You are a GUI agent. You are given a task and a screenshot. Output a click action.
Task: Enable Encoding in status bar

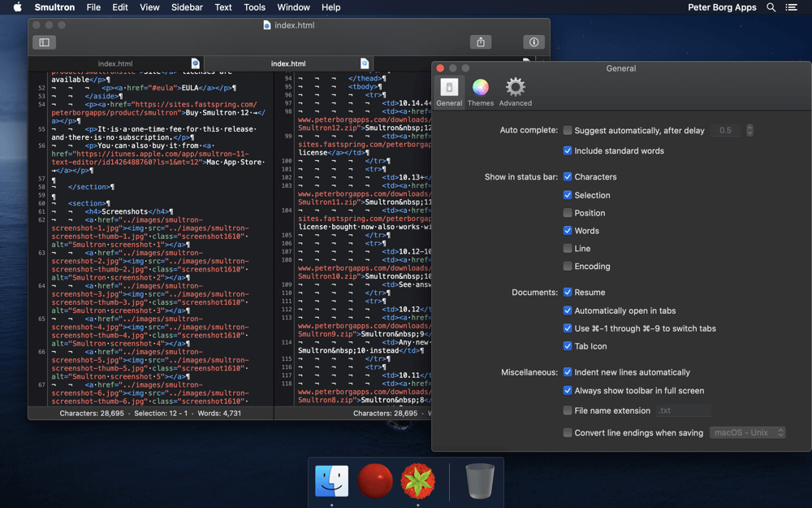(x=568, y=266)
